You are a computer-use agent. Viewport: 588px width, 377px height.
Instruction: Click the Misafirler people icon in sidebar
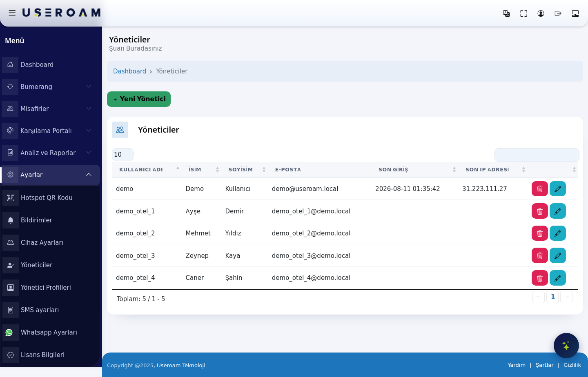10,109
